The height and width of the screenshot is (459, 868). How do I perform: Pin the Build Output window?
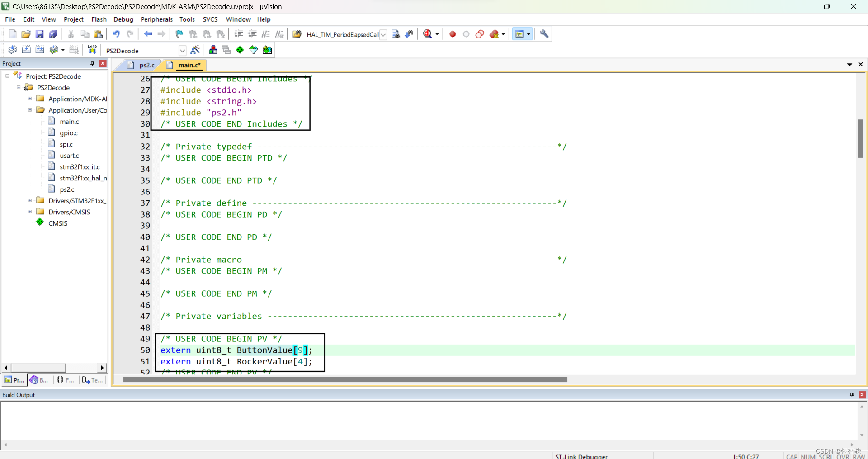pos(852,395)
